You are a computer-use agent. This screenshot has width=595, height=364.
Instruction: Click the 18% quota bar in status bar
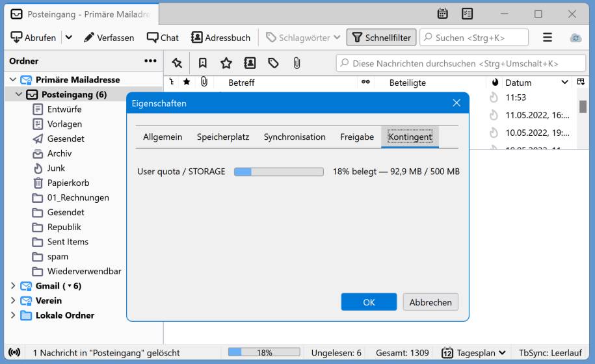tap(264, 352)
